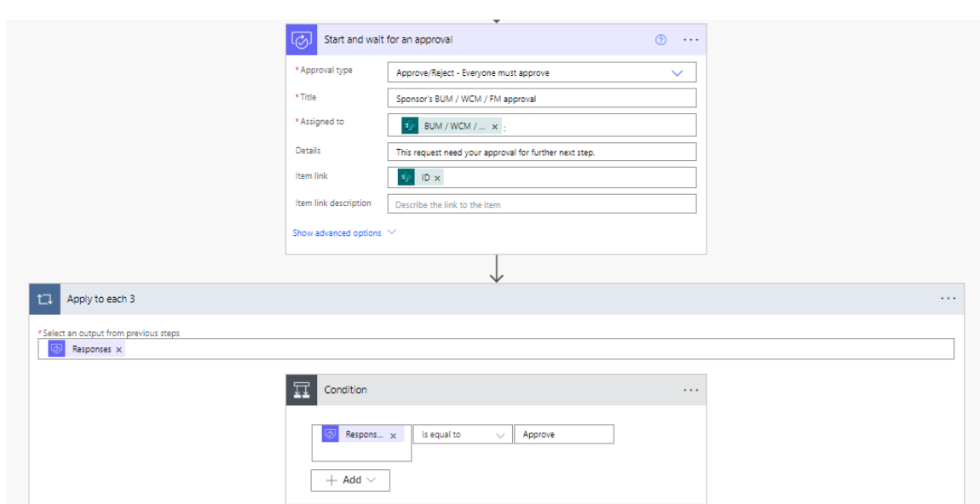Open the approval action's ellipsis menu
Viewport: 980px width, 504px height.
point(690,40)
